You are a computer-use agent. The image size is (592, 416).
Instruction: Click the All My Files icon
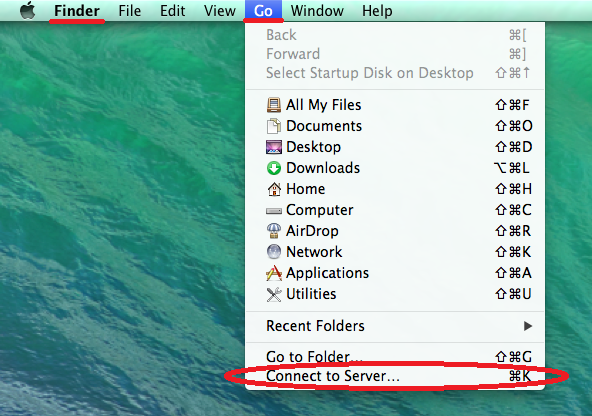274,105
